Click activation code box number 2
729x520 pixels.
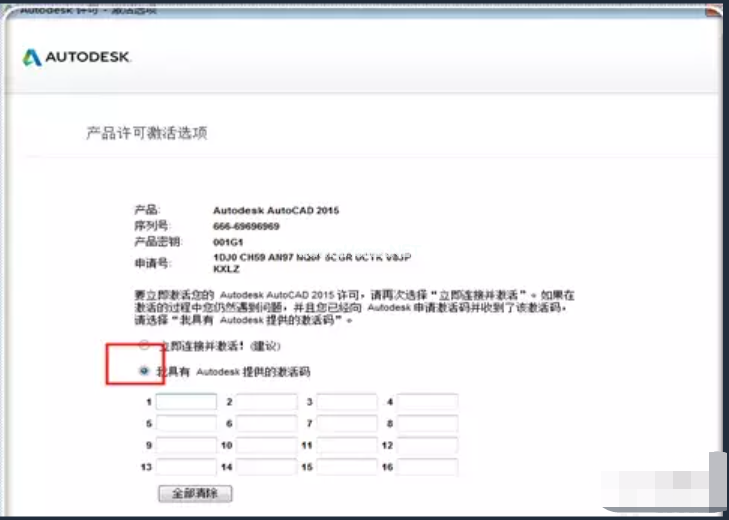point(267,402)
